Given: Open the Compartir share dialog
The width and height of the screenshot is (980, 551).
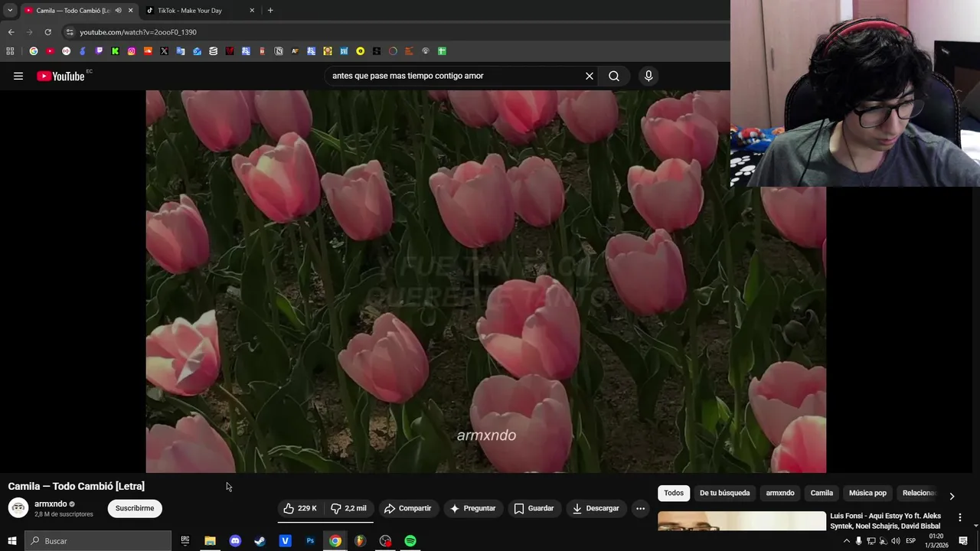Looking at the screenshot, I should 408,508.
